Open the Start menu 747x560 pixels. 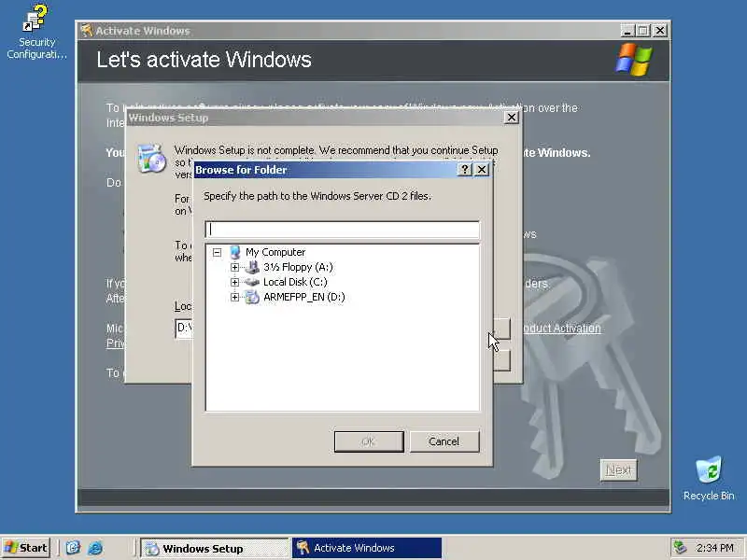pos(26,548)
